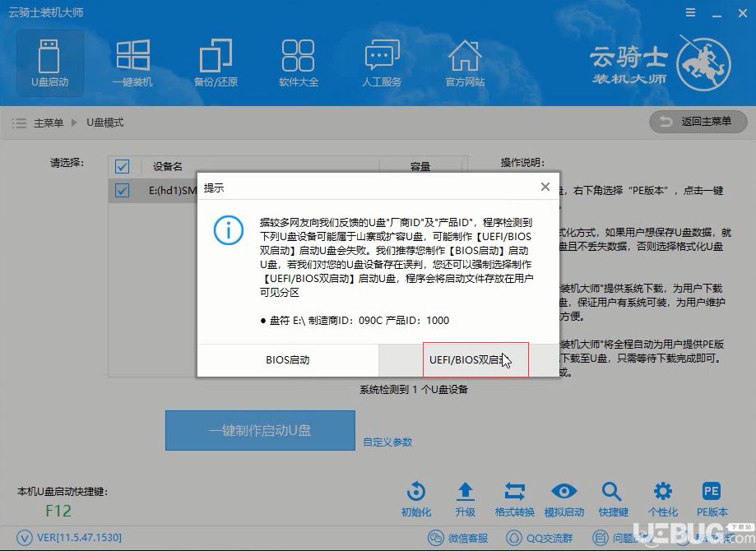Open the hamburger menu in title bar
Viewport: 756px width, 551px height.
691,13
